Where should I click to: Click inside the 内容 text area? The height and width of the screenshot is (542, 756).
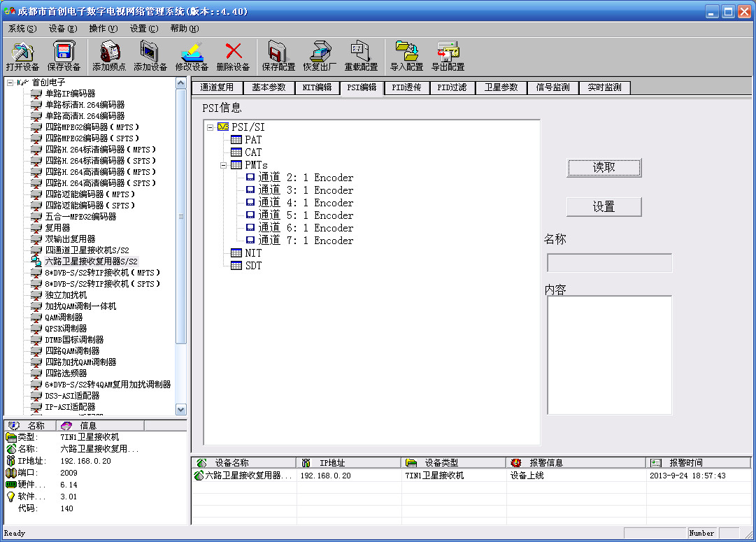pos(609,355)
